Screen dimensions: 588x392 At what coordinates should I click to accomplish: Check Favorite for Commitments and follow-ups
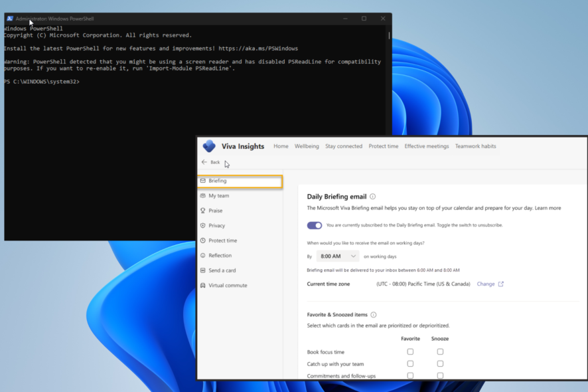tap(410, 375)
